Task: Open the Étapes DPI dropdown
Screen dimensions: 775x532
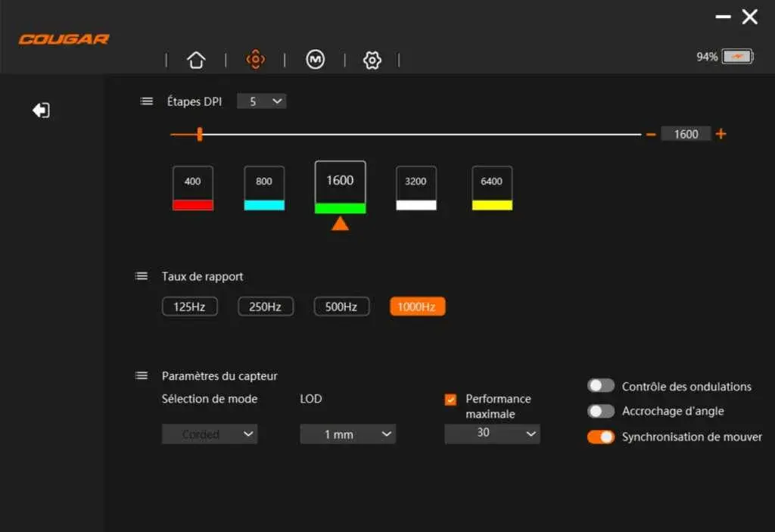Action: pos(261,101)
